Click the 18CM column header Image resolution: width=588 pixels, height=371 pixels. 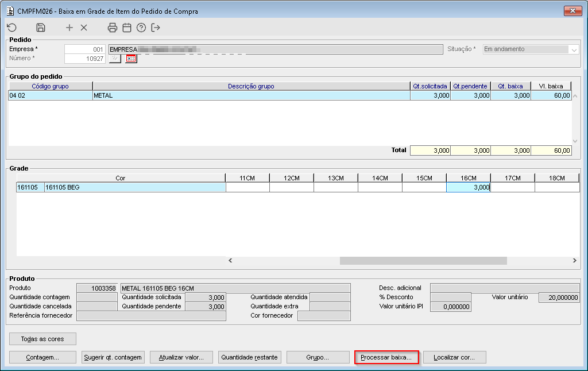tap(557, 178)
